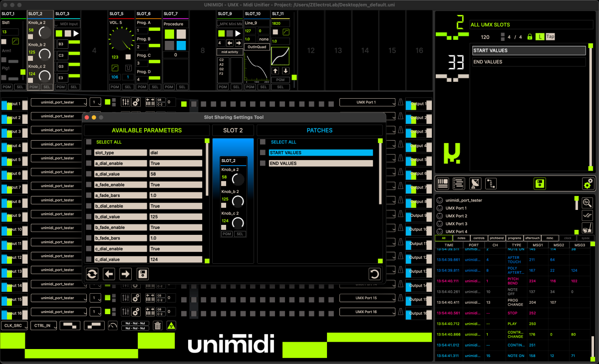Open the MIDI Input dropdown in SLOT_3
The width and height of the screenshot is (599, 364).
pyautogui.click(x=67, y=24)
